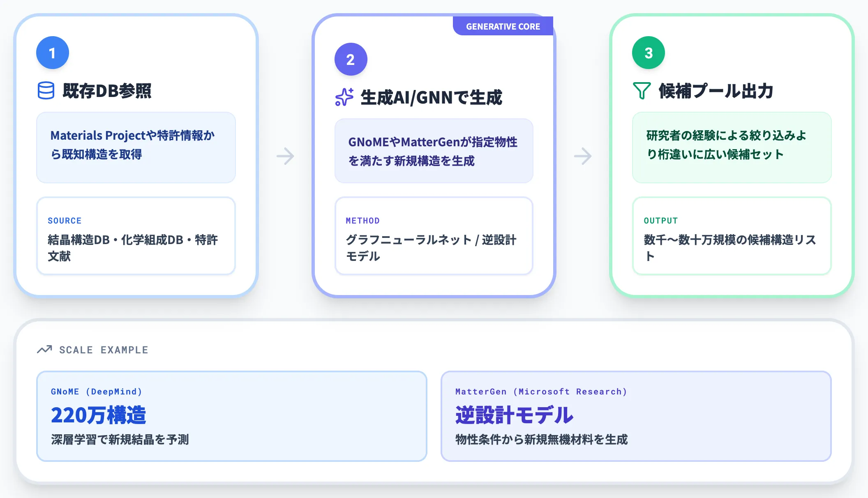
Task: Click the trend-up icon beside SCALE EXAMPLE
Action: 44,350
